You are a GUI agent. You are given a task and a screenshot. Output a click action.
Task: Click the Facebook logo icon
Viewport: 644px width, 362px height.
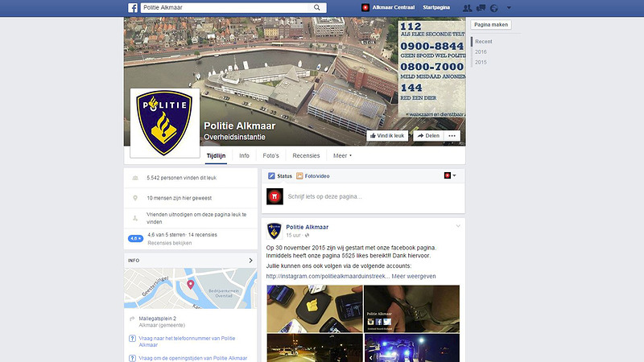[132, 7]
